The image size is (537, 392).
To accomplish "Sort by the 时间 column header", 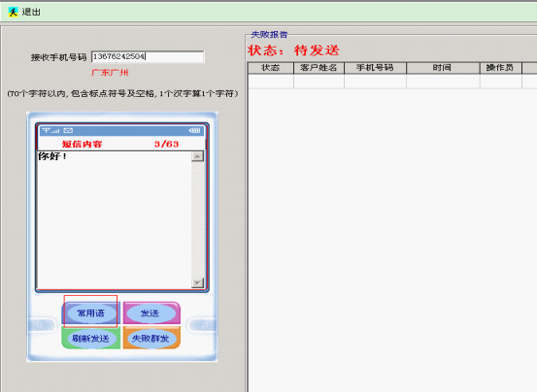I will (443, 68).
